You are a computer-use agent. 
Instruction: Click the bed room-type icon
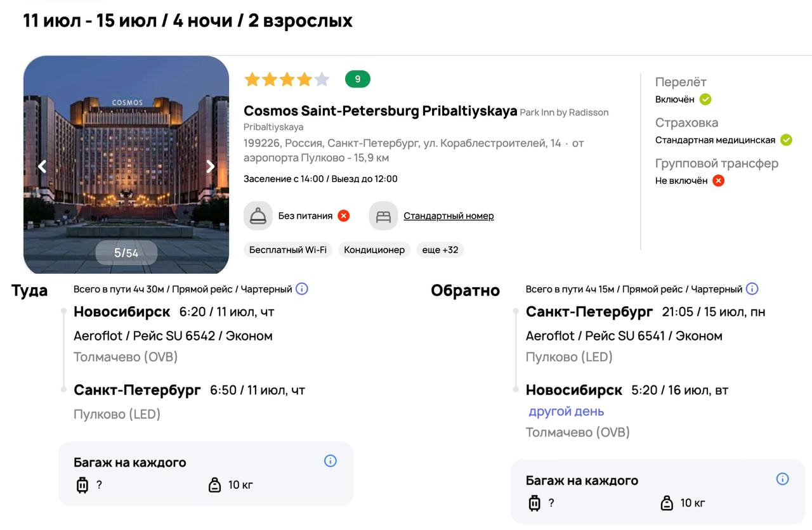[x=383, y=216]
